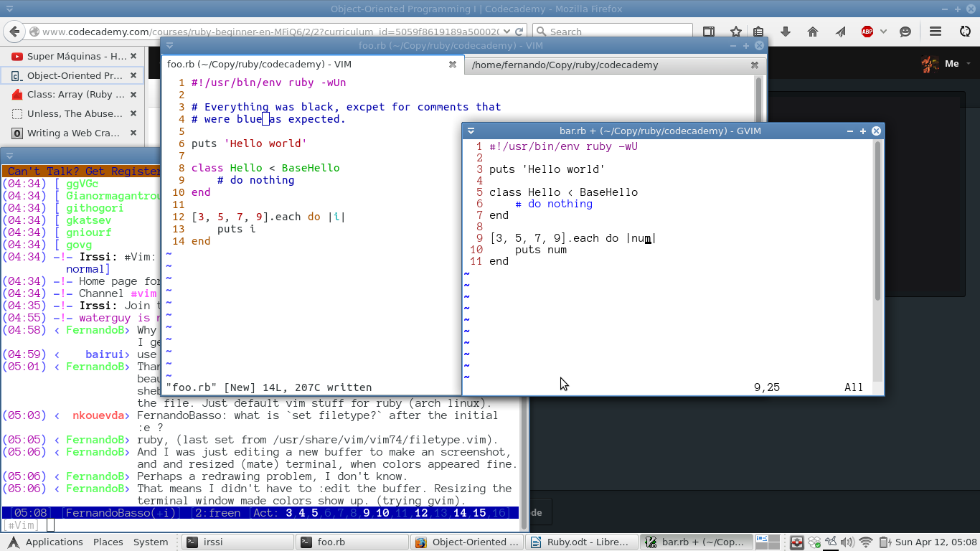
Task: Click the origami bird tray icon
Action: pyautogui.click(x=831, y=542)
